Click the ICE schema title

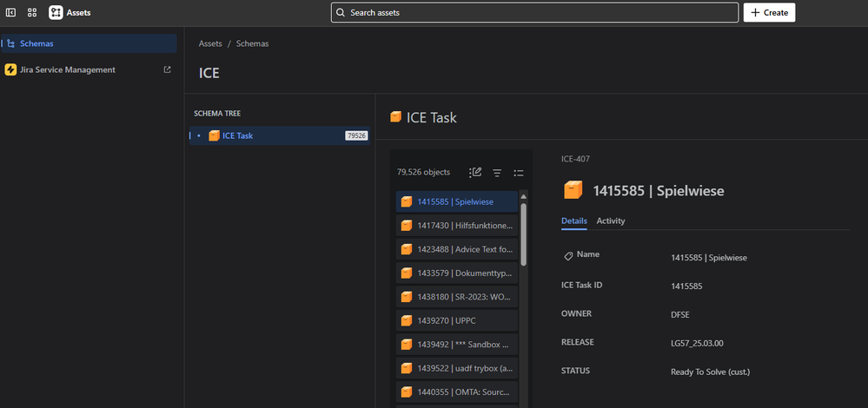coord(209,74)
